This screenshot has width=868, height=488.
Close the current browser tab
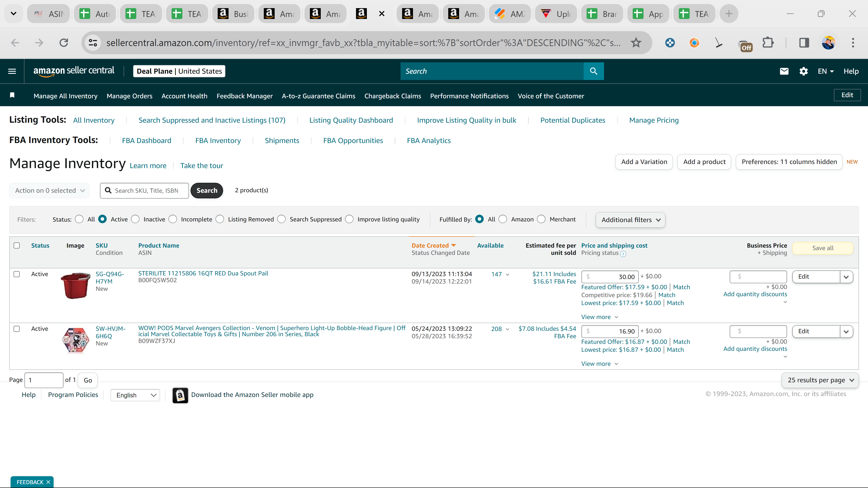pyautogui.click(x=381, y=14)
